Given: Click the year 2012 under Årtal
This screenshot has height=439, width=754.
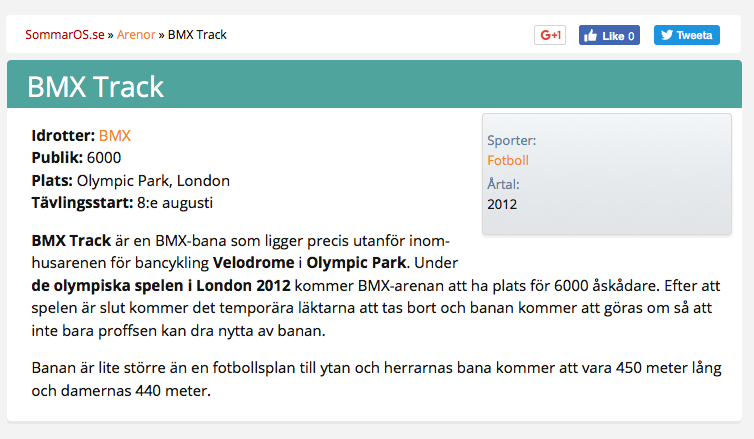Looking at the screenshot, I should point(502,204).
